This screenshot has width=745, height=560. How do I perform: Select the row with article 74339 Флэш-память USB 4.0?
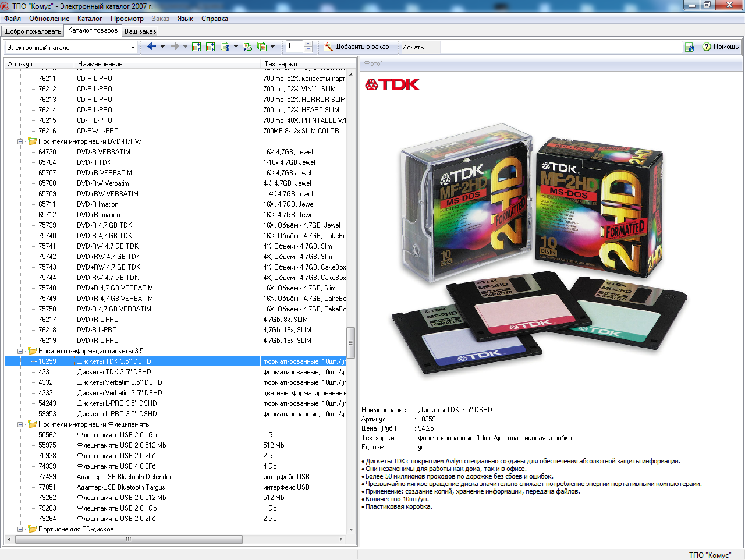pyautogui.click(x=175, y=466)
